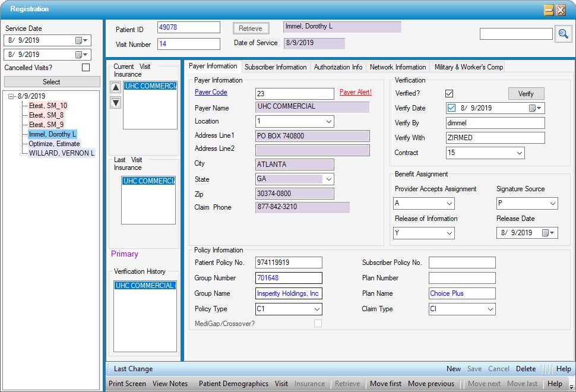The height and width of the screenshot is (392, 576).
Task: Uncheck the Verified? checkbox
Action: [x=450, y=94]
